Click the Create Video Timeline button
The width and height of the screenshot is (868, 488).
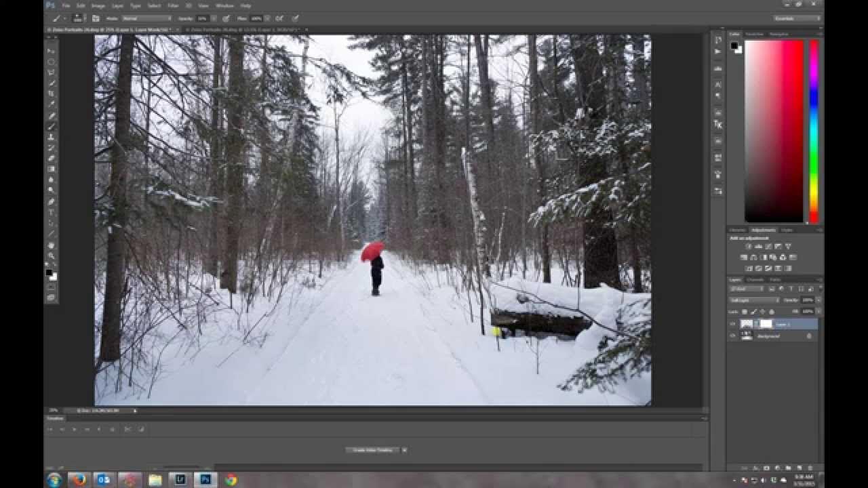coord(372,449)
